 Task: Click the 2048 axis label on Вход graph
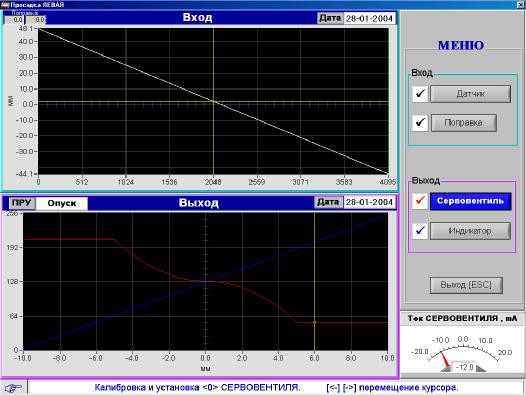click(213, 182)
